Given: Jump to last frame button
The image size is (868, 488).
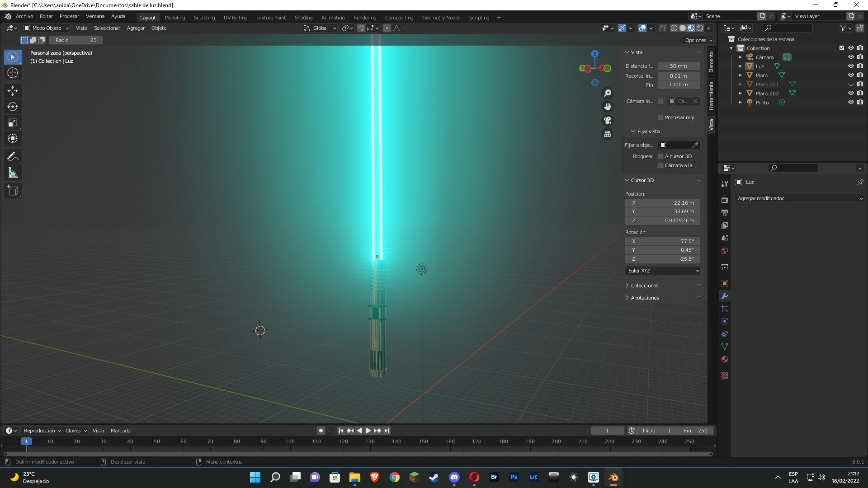Looking at the screenshot, I should click(387, 431).
